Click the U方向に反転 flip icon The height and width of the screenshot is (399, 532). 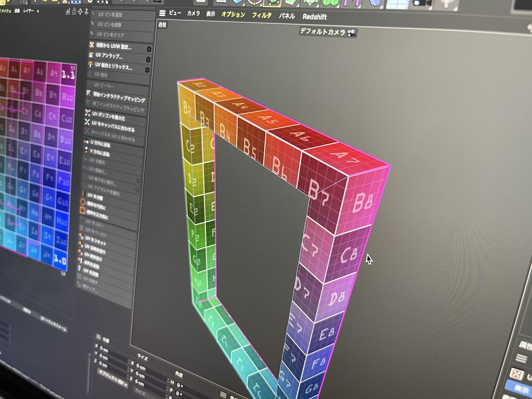click(x=86, y=142)
